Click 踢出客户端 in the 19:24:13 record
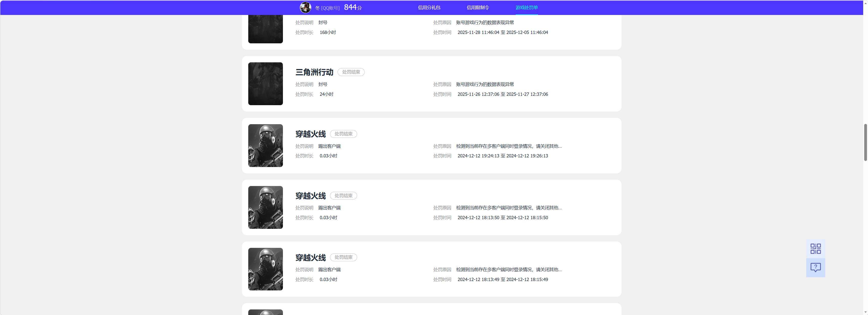The image size is (868, 315). (329, 146)
